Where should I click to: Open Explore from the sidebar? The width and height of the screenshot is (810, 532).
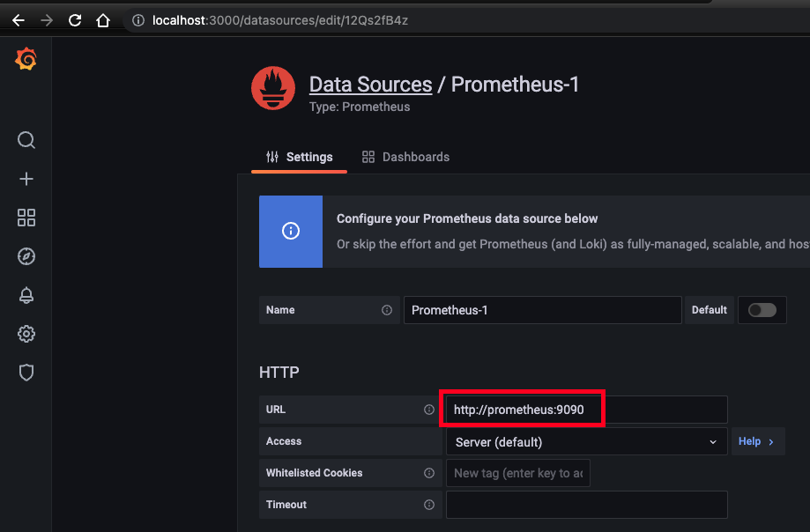pyautogui.click(x=26, y=256)
